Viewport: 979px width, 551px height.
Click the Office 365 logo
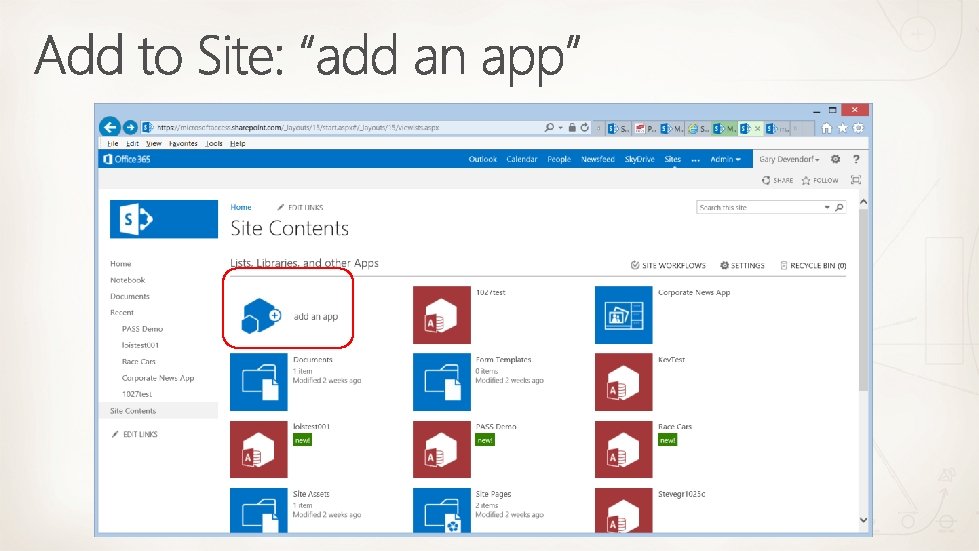[127, 159]
